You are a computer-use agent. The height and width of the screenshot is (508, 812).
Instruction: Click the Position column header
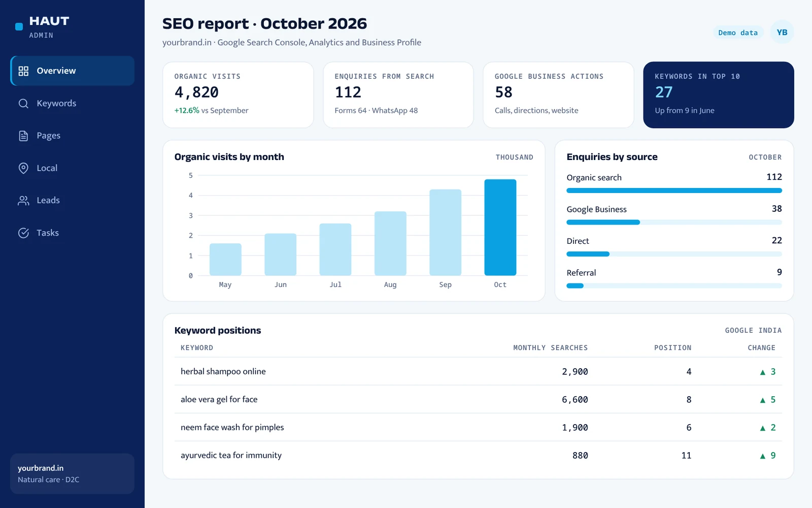point(672,348)
